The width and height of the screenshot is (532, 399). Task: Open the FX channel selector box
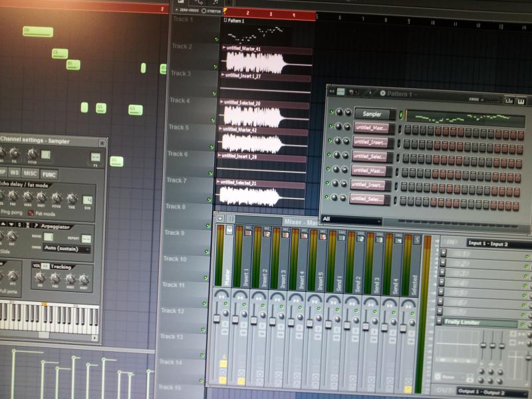point(95,157)
